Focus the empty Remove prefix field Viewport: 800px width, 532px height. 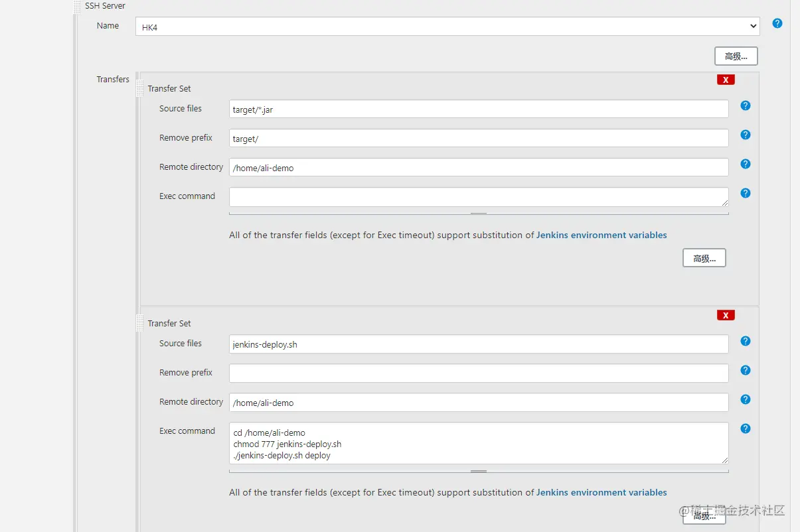[478, 373]
